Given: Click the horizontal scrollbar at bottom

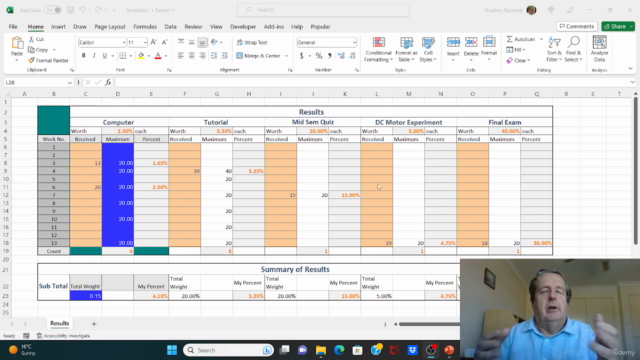Looking at the screenshot, I should coord(429,324).
